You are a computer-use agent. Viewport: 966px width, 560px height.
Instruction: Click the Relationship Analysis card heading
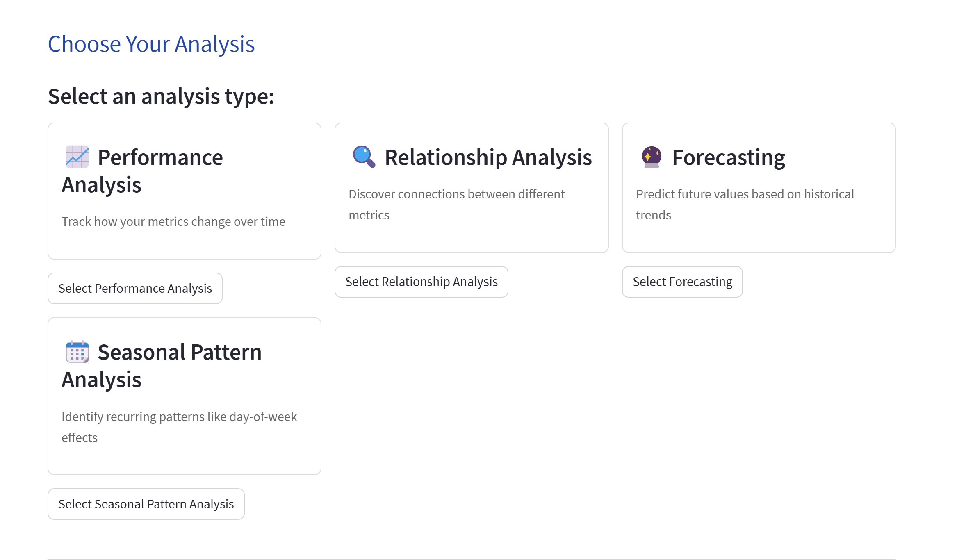click(x=488, y=158)
